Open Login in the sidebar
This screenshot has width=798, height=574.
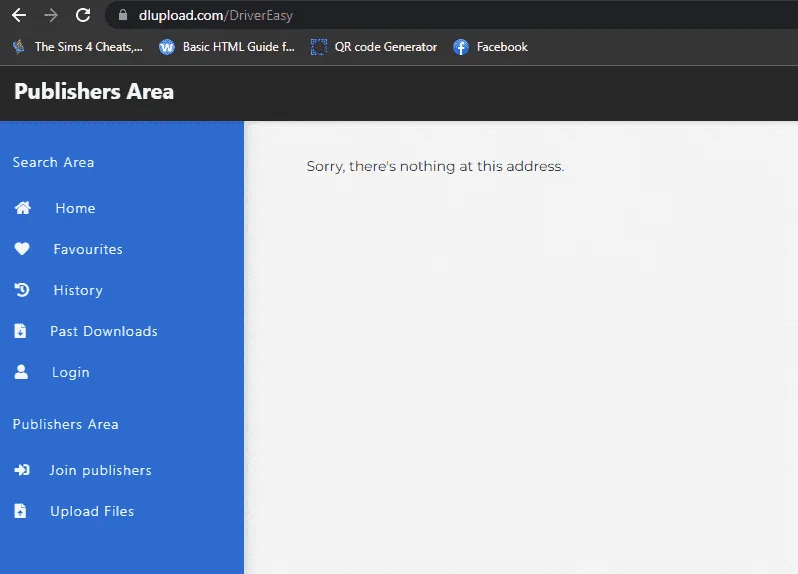(x=71, y=372)
